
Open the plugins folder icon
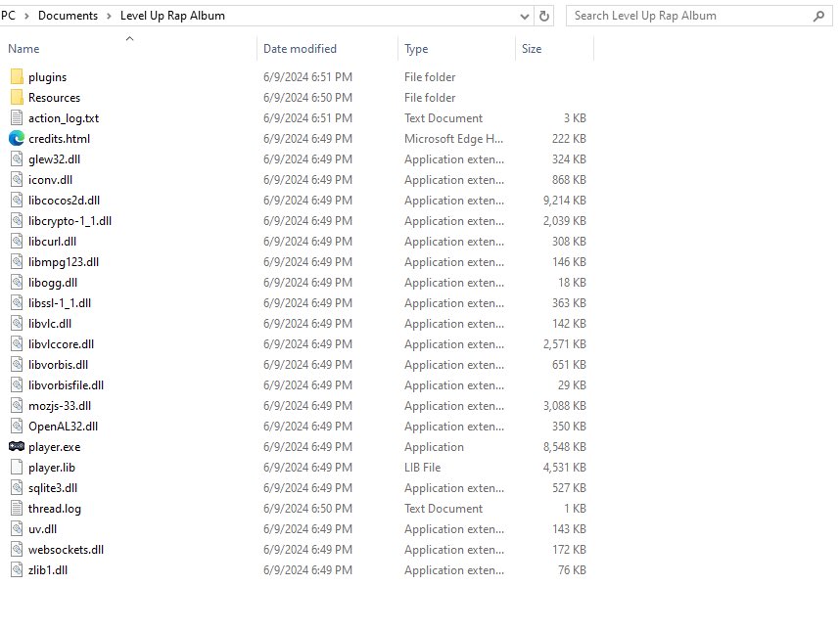(17, 77)
